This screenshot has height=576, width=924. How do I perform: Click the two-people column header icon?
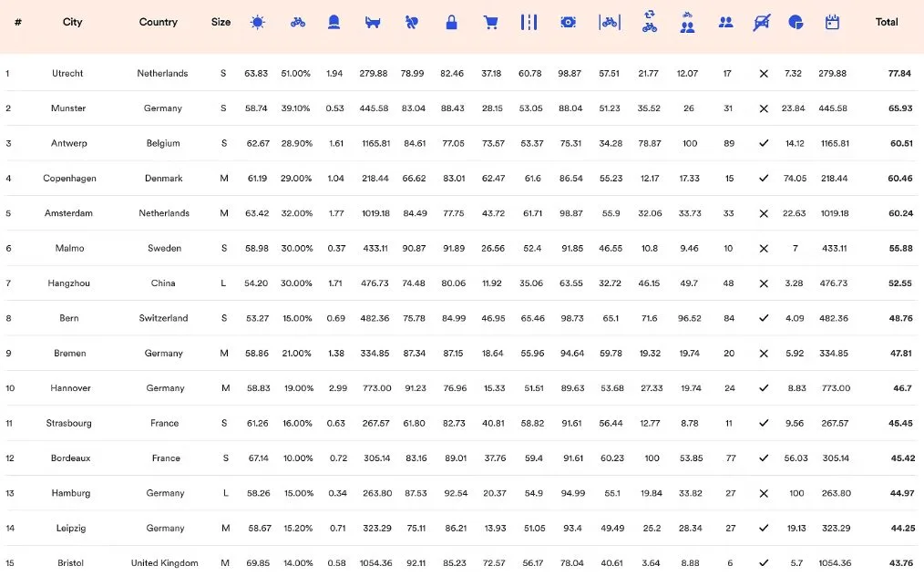725,23
